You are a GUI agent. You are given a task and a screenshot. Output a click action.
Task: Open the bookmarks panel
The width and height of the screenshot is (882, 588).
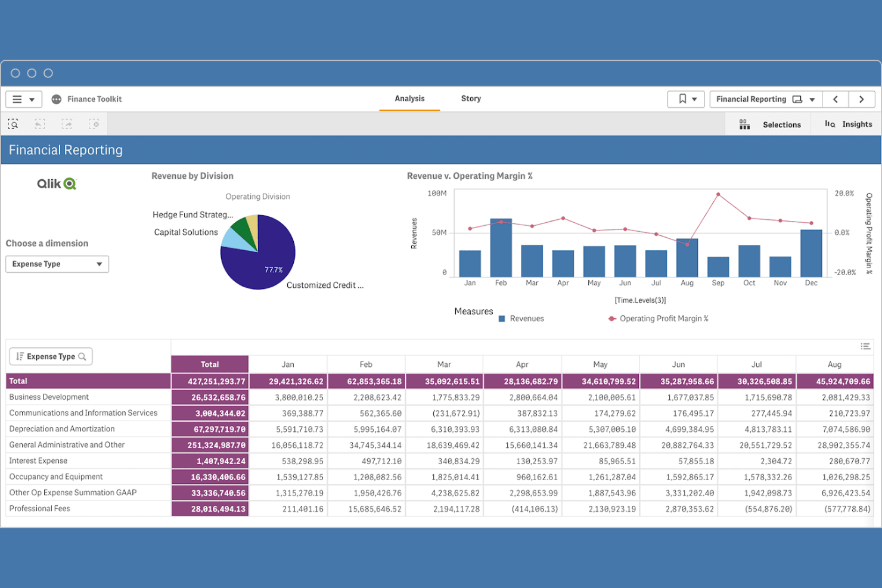coord(686,99)
